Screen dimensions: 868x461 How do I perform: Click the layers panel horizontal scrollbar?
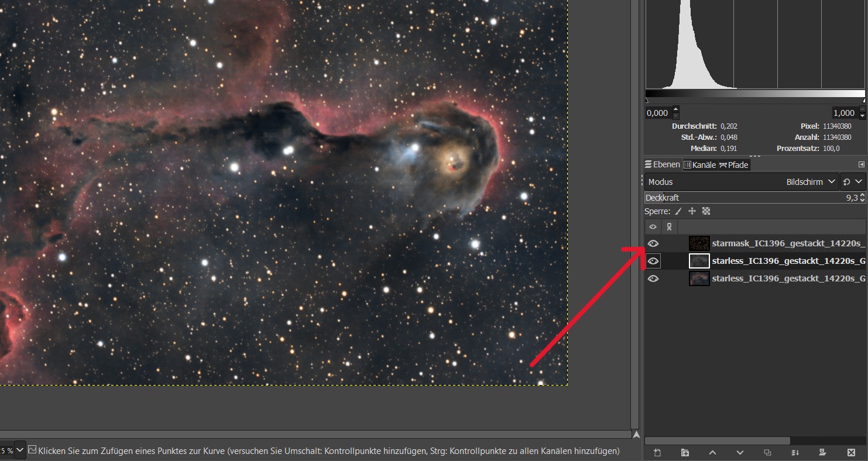point(718,441)
